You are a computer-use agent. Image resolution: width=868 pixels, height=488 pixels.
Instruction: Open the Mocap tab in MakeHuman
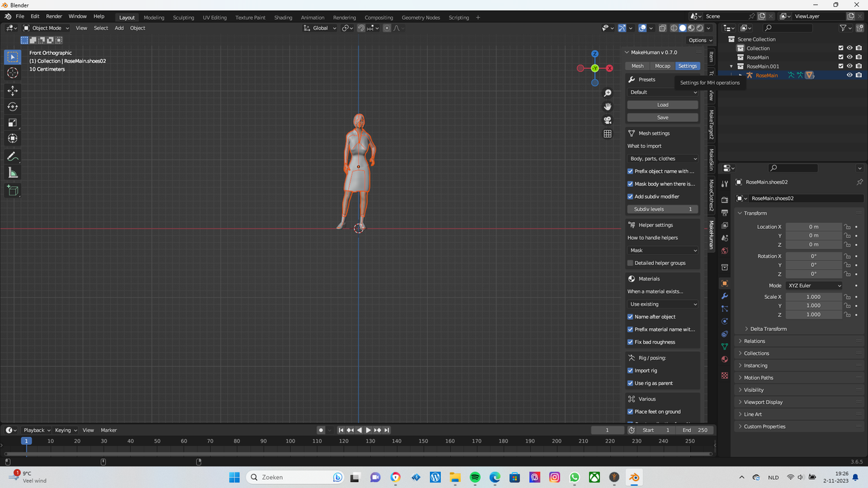tap(663, 66)
